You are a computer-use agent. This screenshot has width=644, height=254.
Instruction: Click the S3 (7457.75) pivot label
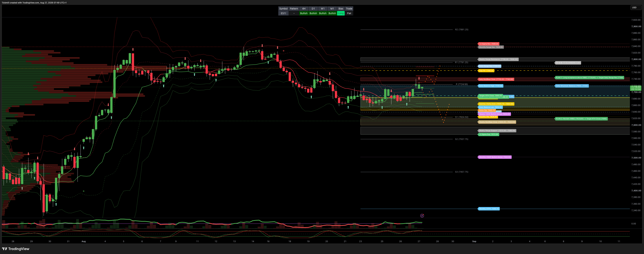coord(462,172)
